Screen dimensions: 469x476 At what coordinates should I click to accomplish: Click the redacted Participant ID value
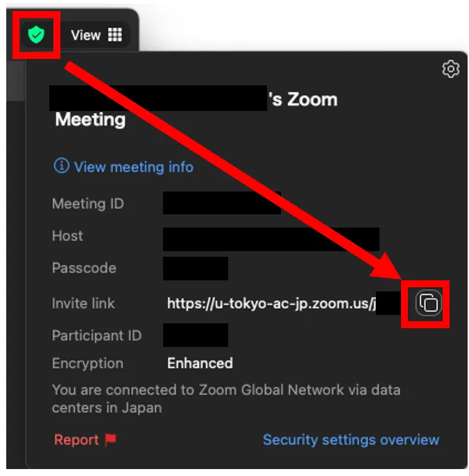click(196, 335)
